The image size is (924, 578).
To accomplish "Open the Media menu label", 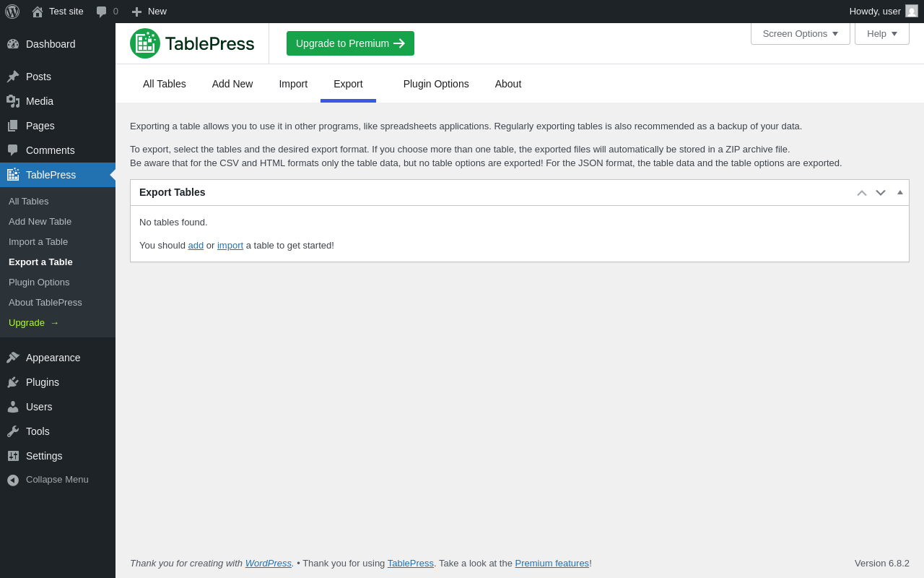I will click(40, 101).
